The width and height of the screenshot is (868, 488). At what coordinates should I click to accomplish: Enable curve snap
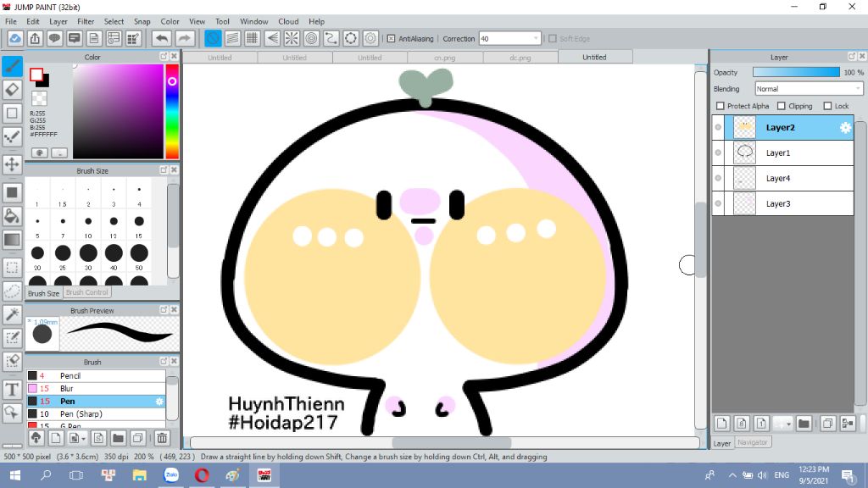pos(331,39)
